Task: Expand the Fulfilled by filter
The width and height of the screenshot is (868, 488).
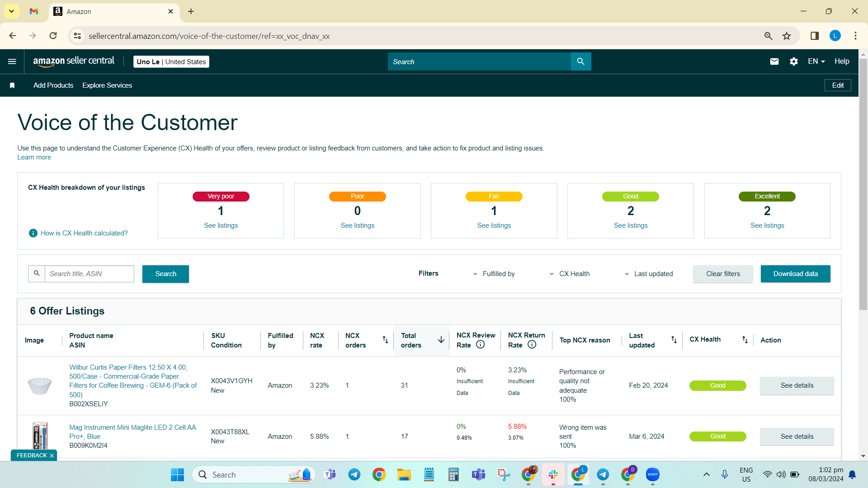Action: point(494,274)
